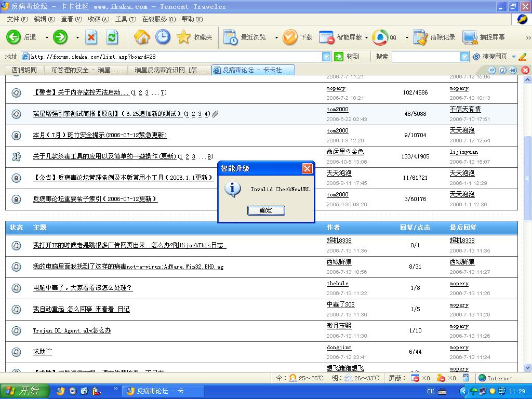Click the red Stop loading icon
Viewport: 532px width, 399px height.
[x=91, y=37]
